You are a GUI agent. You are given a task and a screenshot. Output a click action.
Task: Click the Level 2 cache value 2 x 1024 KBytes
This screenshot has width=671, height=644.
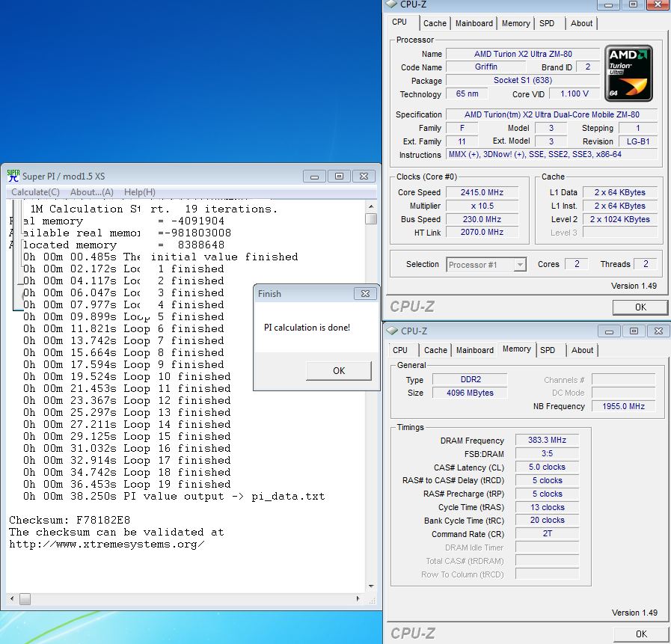[619, 219]
